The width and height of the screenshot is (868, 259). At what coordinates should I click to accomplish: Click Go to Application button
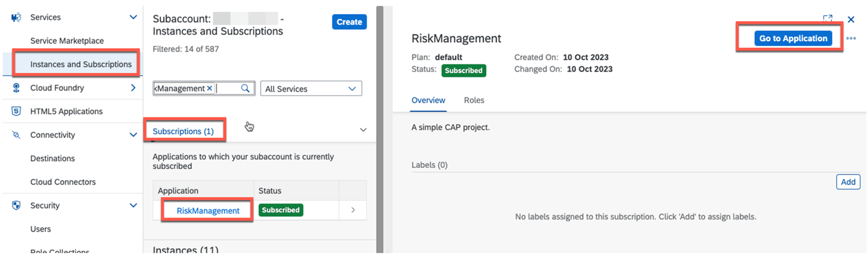[793, 38]
